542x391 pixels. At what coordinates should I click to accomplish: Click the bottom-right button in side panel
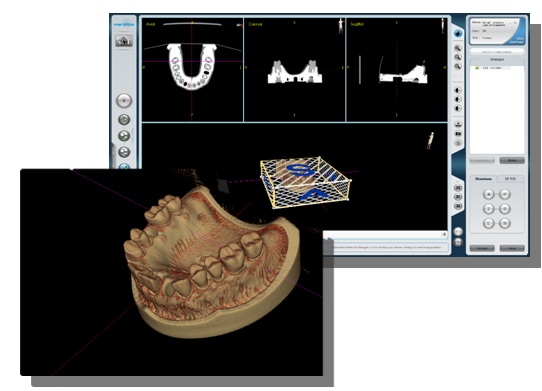click(x=512, y=248)
